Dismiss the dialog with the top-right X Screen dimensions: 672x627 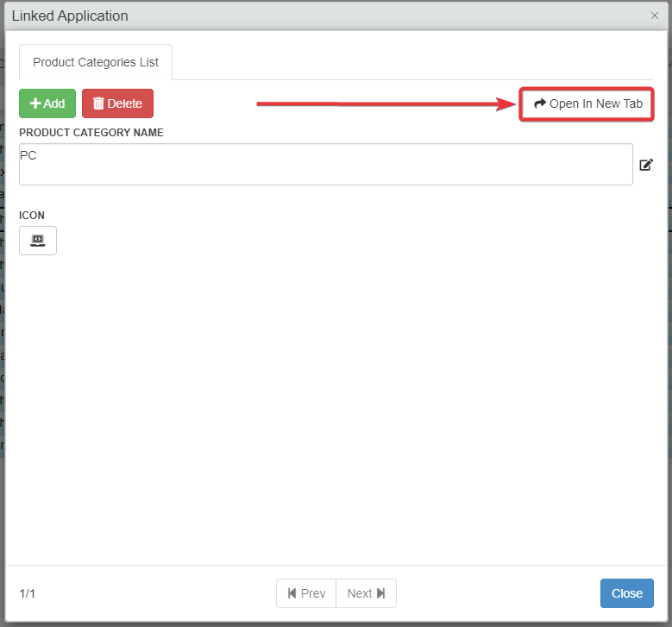655,16
